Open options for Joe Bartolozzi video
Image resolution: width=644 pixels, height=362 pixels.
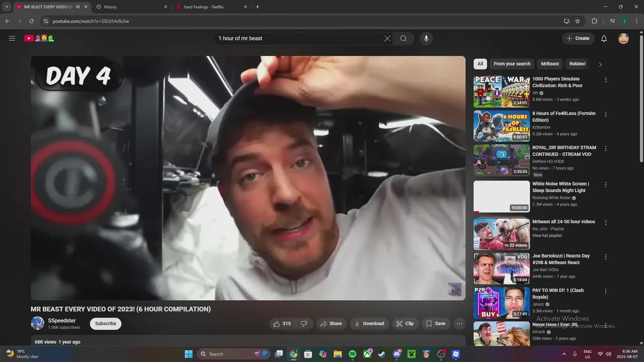click(x=606, y=256)
